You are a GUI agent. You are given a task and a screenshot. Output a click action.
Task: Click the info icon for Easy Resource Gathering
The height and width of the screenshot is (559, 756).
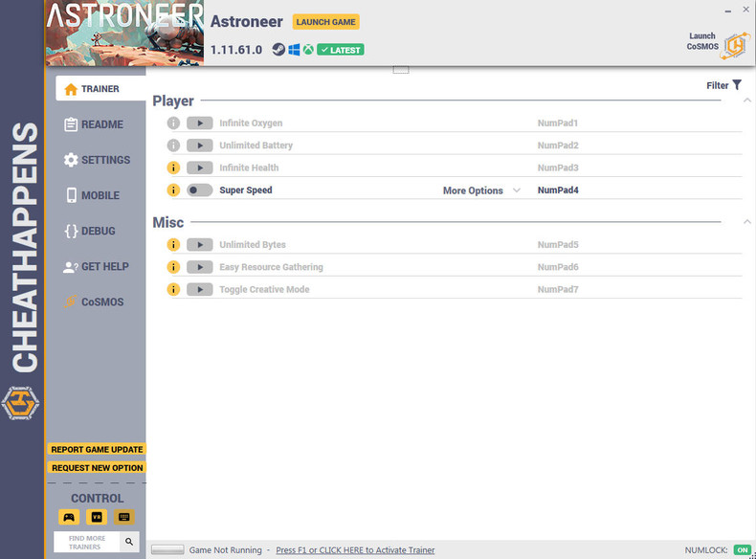pos(173,267)
